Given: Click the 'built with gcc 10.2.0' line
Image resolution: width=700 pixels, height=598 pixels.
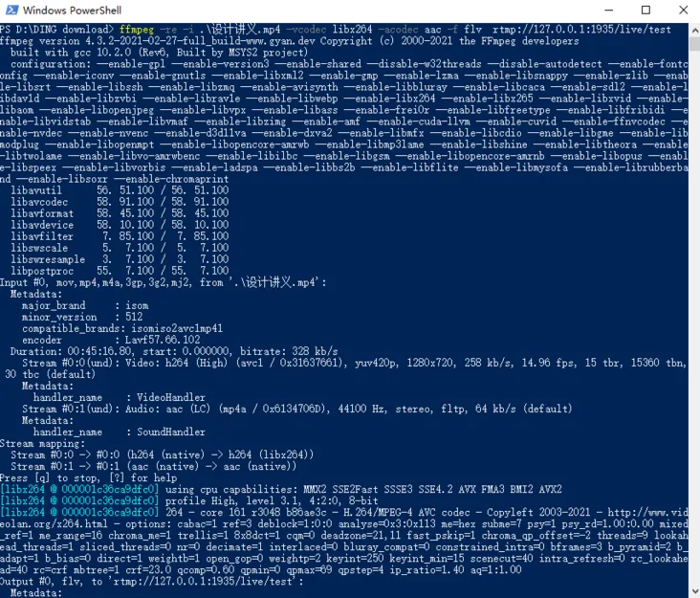Looking at the screenshot, I should [x=160, y=53].
